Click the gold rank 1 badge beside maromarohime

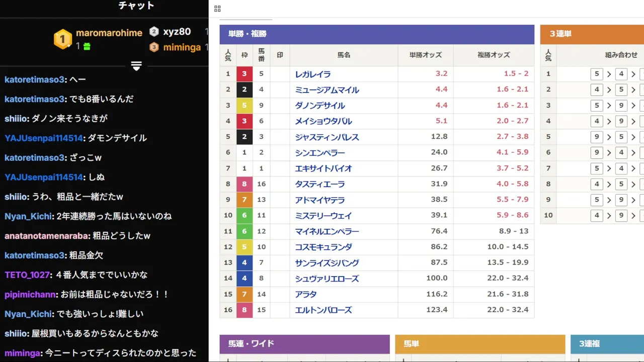tap(63, 39)
